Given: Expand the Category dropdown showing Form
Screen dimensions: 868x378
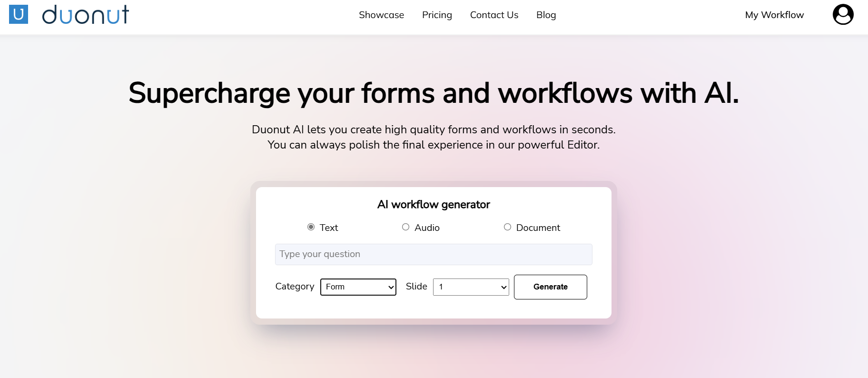Looking at the screenshot, I should pos(358,287).
